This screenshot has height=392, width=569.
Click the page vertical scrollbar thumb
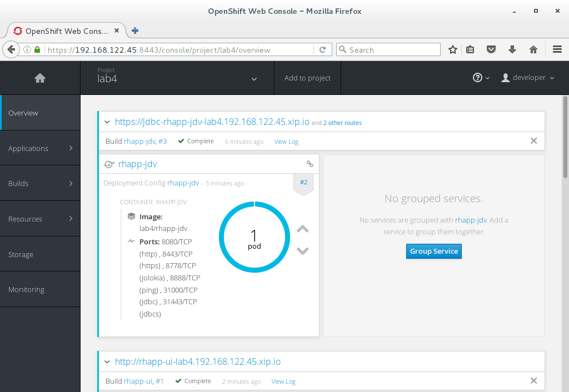pos(565,137)
